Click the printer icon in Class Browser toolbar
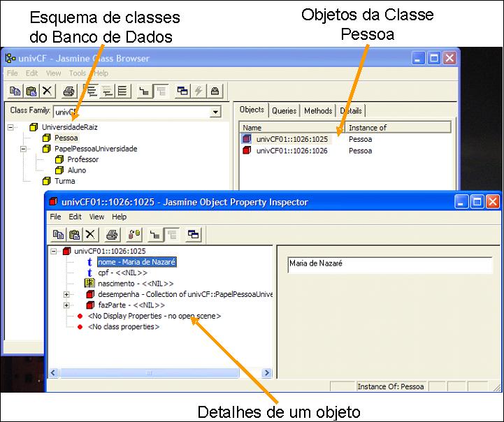 pyautogui.click(x=69, y=90)
